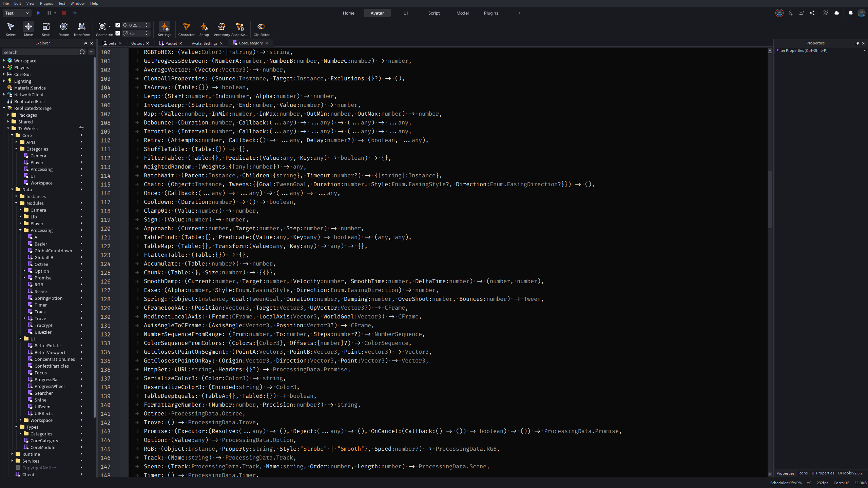Screen dimensions: 868x488
Task: Open Explorer more options menu
Action: 91,52
